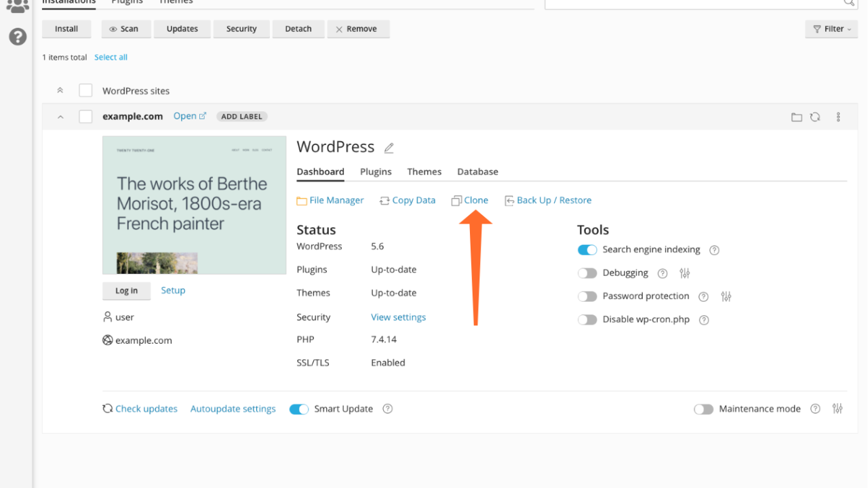Click the SSL/TLS Enabled value

click(x=388, y=363)
